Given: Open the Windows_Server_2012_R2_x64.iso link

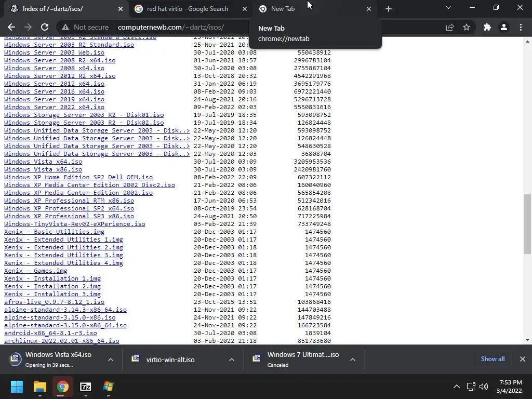Looking at the screenshot, I should (x=60, y=76).
